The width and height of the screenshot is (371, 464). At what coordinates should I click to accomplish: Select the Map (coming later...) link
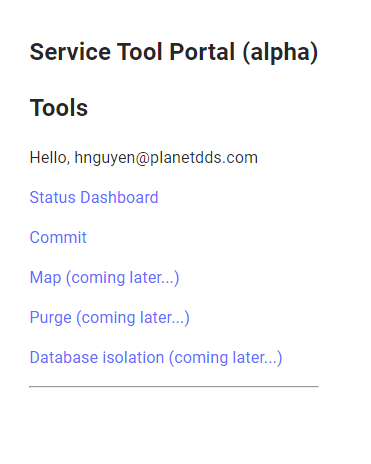pyautogui.click(x=104, y=278)
